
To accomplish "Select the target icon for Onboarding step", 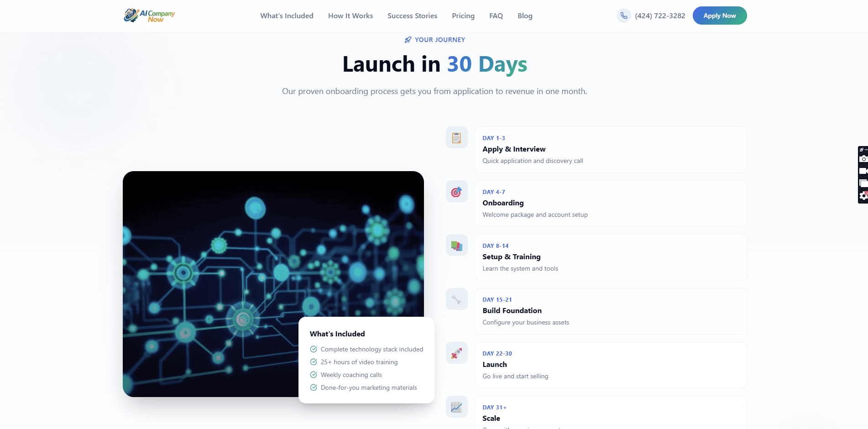I will coord(456,191).
